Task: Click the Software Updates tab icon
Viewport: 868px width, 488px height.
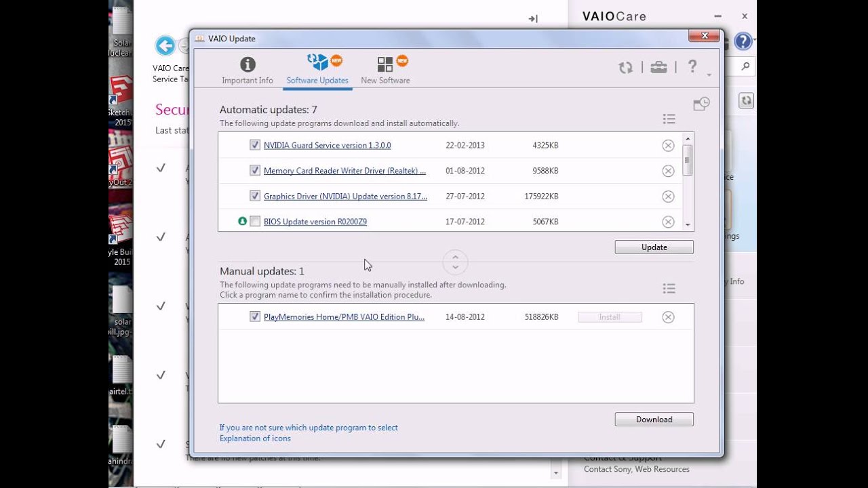Action: click(x=317, y=62)
